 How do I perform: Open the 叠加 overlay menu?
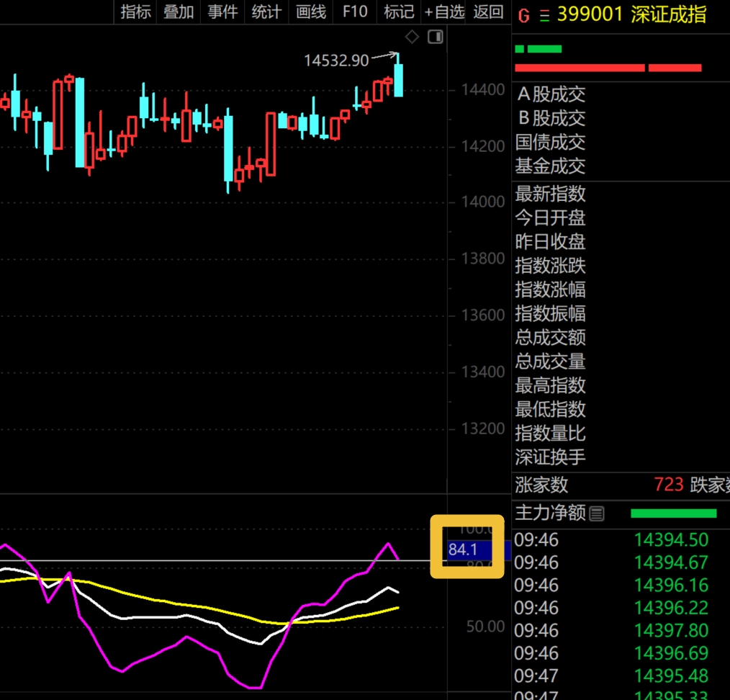tap(179, 12)
